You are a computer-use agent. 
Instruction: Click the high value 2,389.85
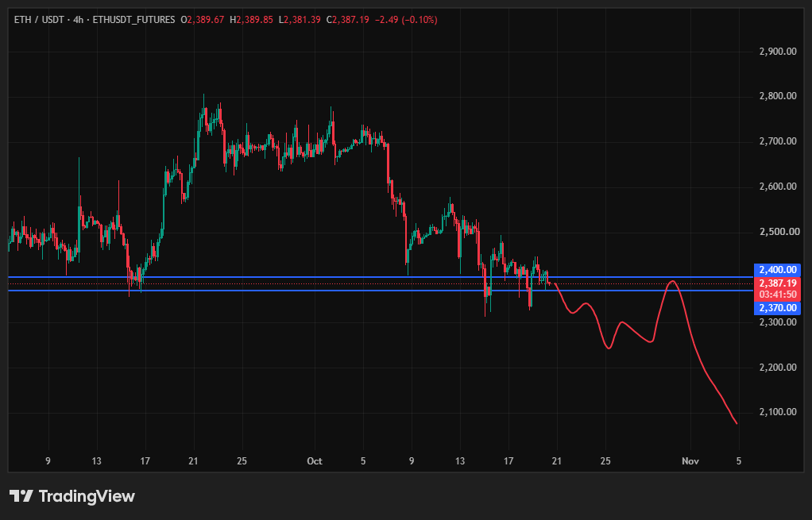pyautogui.click(x=255, y=20)
